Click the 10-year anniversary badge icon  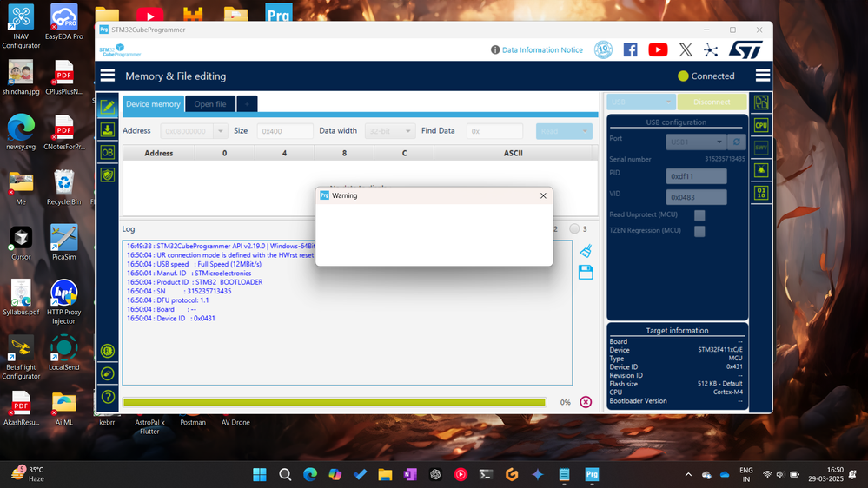603,49
